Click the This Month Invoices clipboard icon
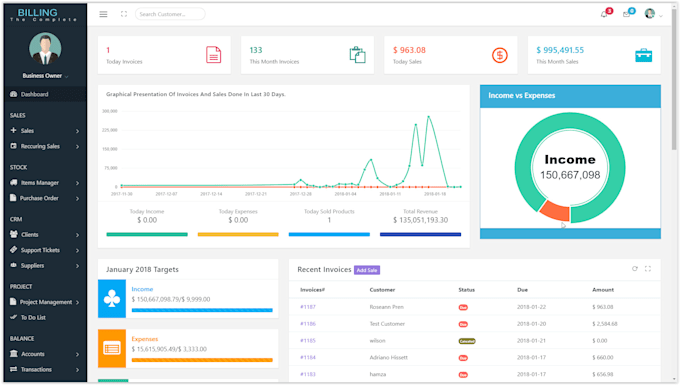Viewport: 680px width, 385px height. click(x=357, y=55)
